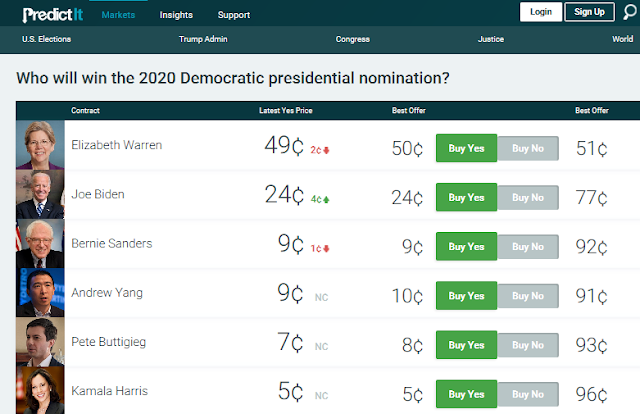Viewport: 640px width, 414px height.
Task: Click Kamala Harris' photo thumbnail
Action: tap(40, 390)
